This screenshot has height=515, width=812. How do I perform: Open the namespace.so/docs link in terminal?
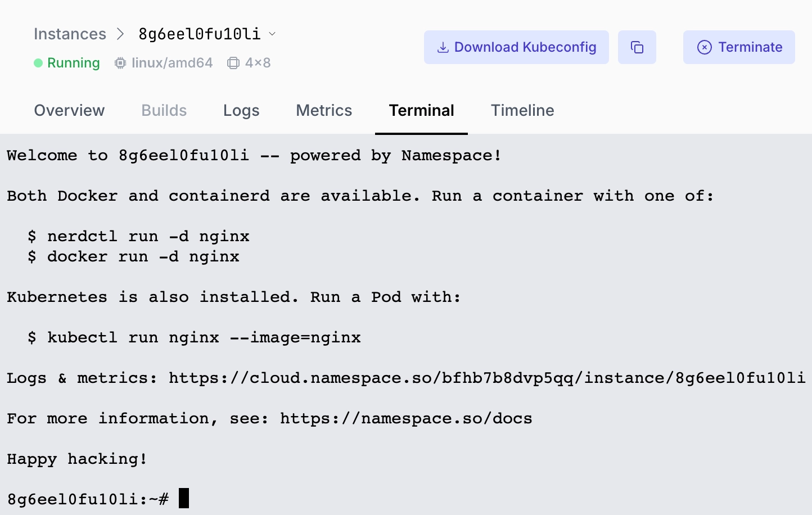(x=406, y=419)
